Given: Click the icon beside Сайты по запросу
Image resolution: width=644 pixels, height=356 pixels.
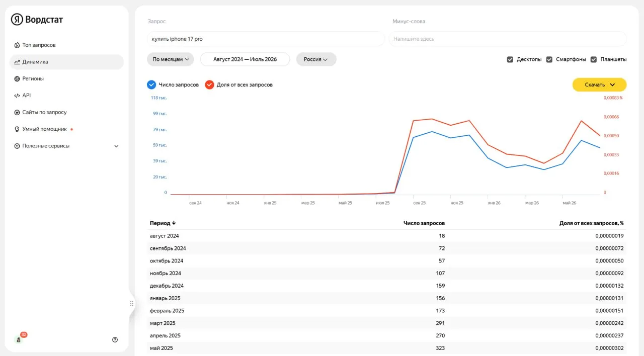Looking at the screenshot, I should click(x=17, y=112).
